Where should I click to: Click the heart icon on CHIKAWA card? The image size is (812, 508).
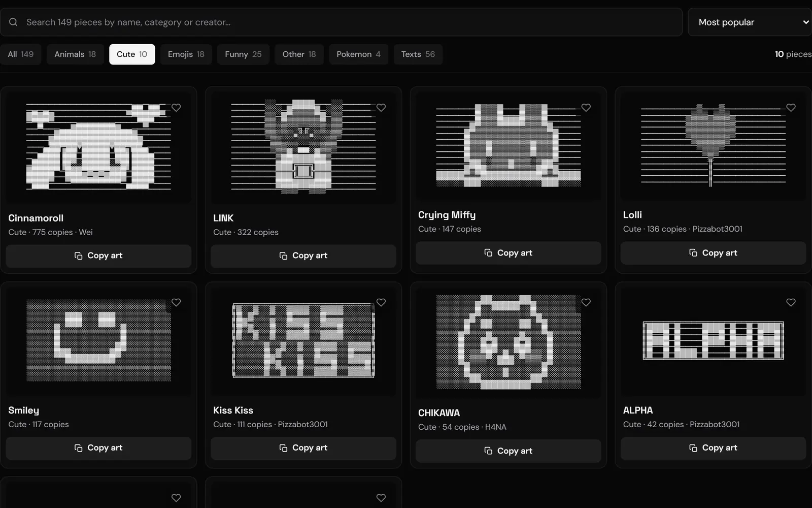tap(586, 302)
